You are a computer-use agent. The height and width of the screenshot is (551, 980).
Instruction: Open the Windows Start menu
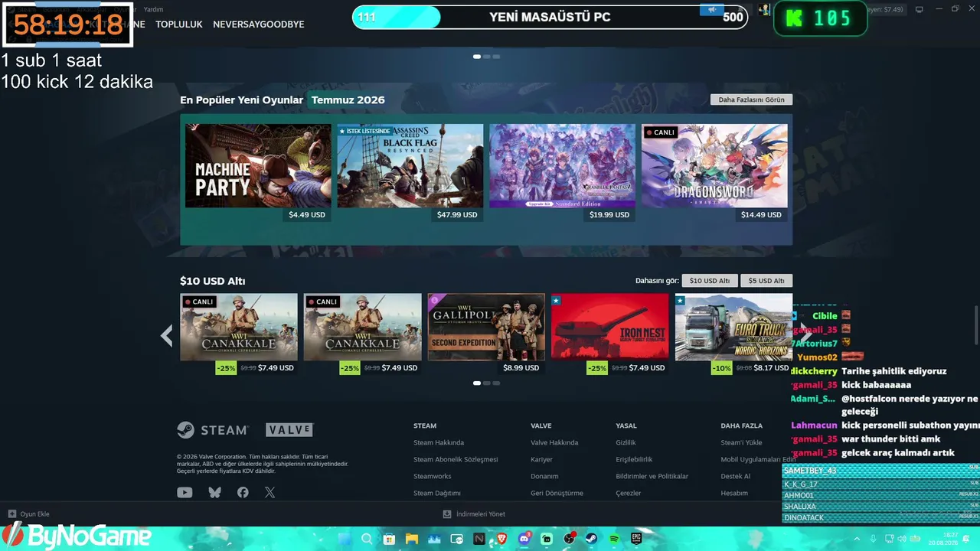click(344, 539)
